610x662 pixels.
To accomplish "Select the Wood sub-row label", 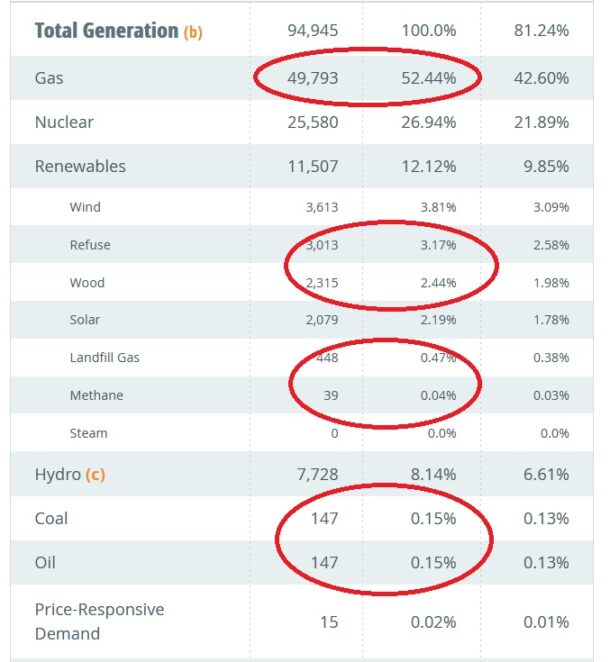I will [87, 282].
